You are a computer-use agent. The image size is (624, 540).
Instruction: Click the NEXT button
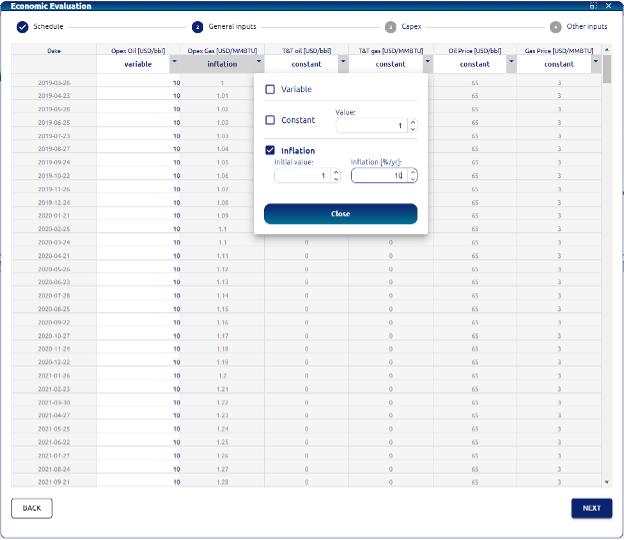click(591, 508)
